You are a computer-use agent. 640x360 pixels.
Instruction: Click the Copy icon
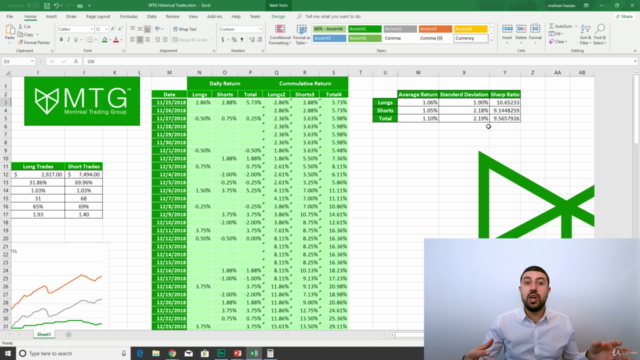point(21,34)
